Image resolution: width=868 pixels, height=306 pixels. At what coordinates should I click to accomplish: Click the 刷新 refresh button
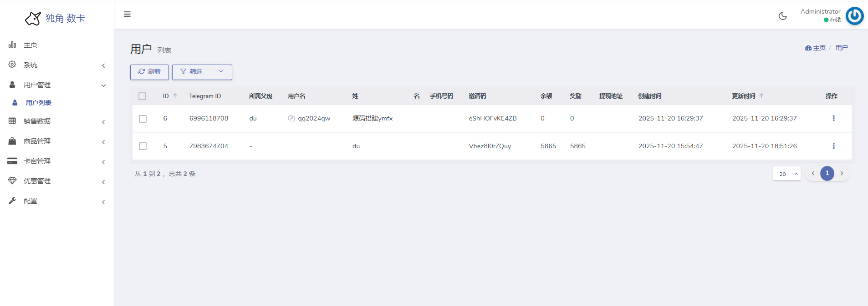click(149, 72)
